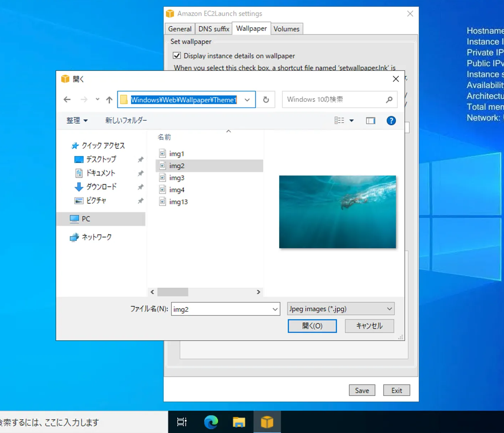Go up one folder level

[x=109, y=100]
